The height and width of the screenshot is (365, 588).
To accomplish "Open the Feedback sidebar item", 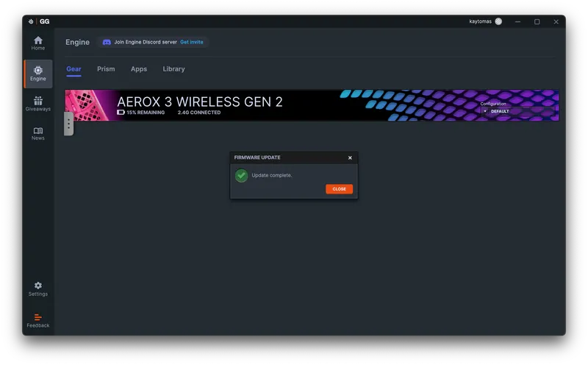I will 38,321.
